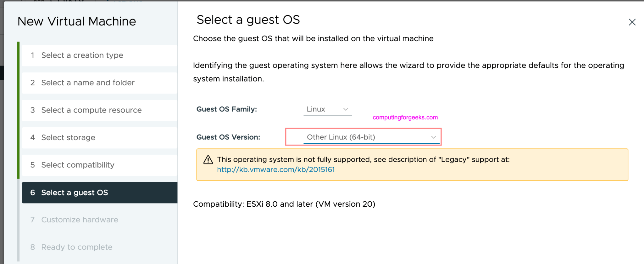The width and height of the screenshot is (644, 264).
Task: Visit the computingforgeeks.com watermark link
Action: pos(404,117)
